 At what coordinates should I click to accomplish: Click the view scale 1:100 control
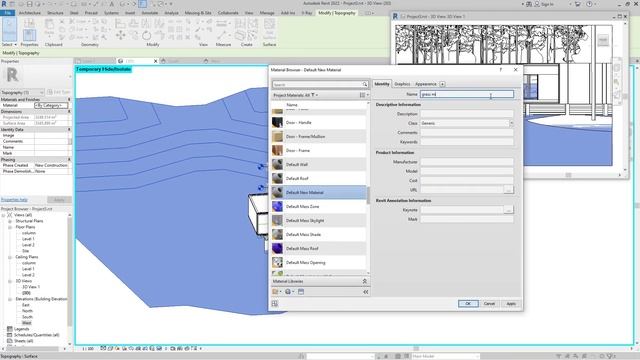[87, 349]
